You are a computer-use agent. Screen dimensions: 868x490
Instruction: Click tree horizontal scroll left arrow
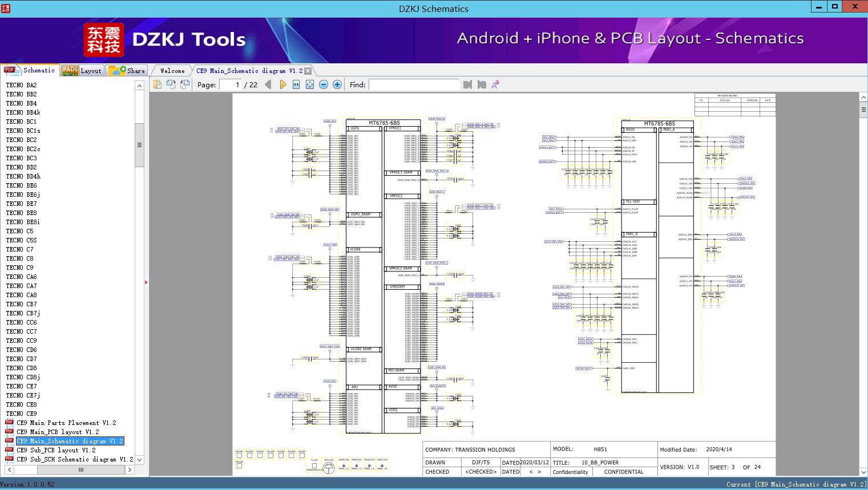click(9, 470)
